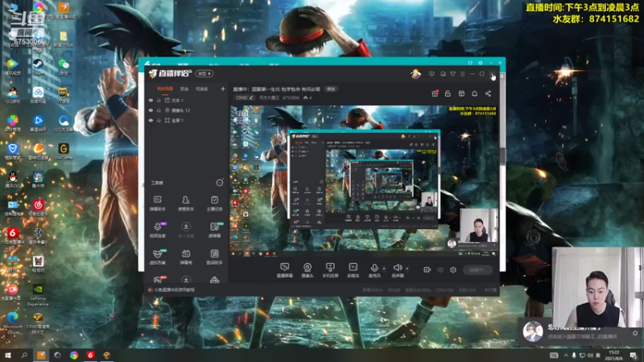
Task: Expand toolbox more options circle icon
Action: (219, 183)
